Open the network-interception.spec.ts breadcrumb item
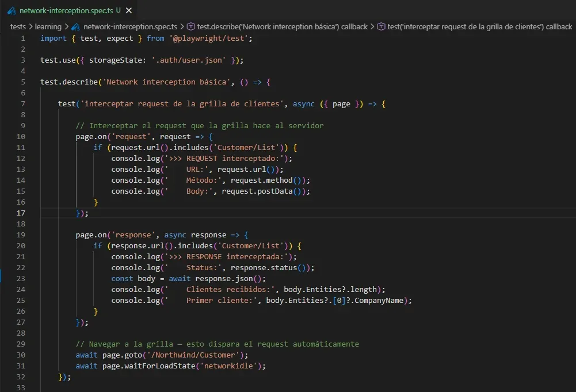Image resolution: width=576 pixels, height=392 pixels. tap(130, 27)
